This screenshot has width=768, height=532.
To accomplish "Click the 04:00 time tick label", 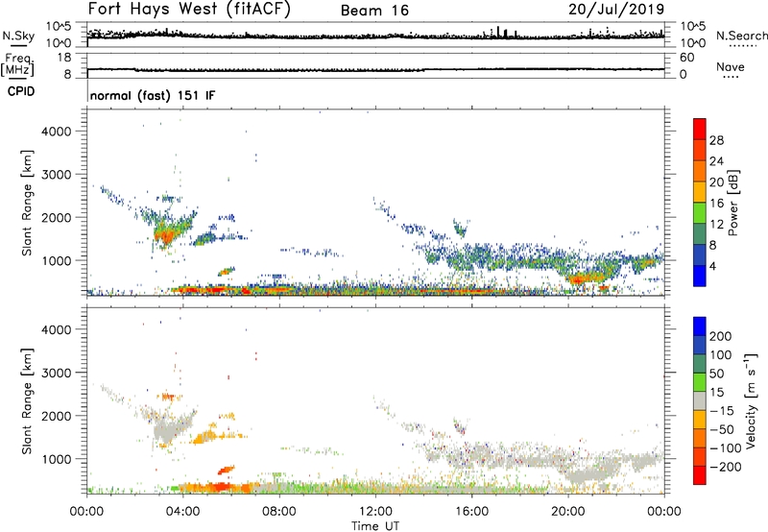I will pos(183,512).
